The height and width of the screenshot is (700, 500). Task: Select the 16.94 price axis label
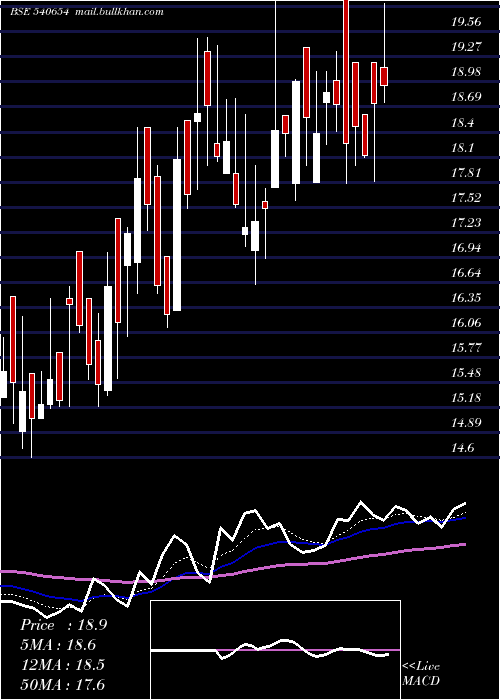(x=466, y=248)
